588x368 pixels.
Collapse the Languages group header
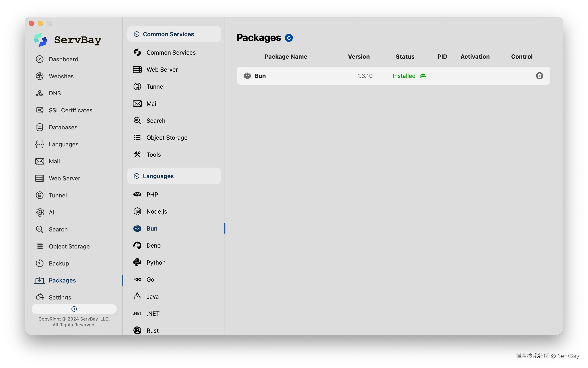point(158,176)
